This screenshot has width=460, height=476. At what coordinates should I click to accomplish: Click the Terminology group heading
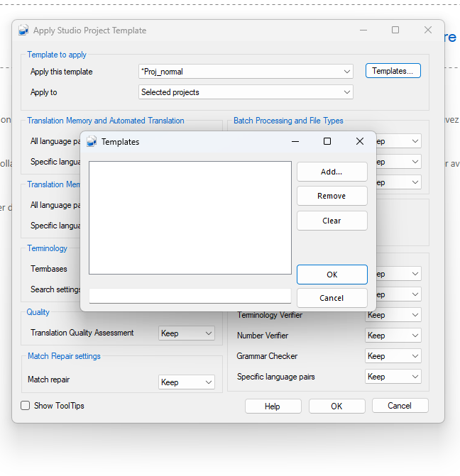(47, 248)
